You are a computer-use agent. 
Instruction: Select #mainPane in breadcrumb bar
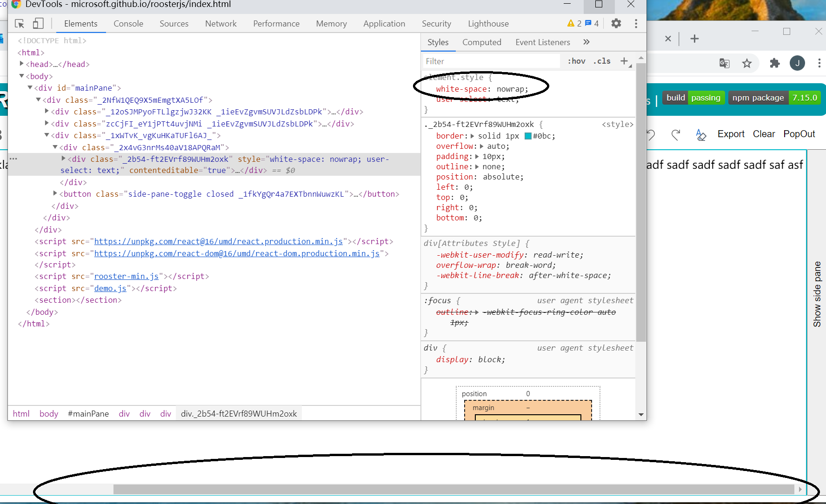pos(88,413)
